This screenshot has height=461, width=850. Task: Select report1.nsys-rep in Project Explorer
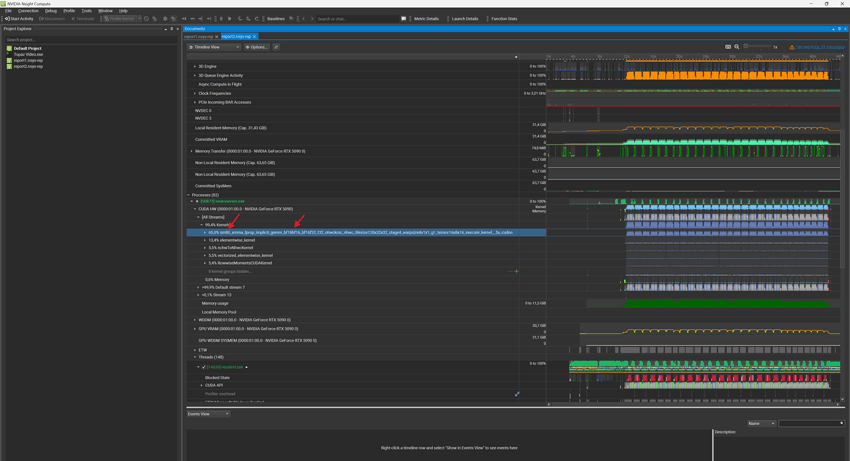tap(28, 60)
